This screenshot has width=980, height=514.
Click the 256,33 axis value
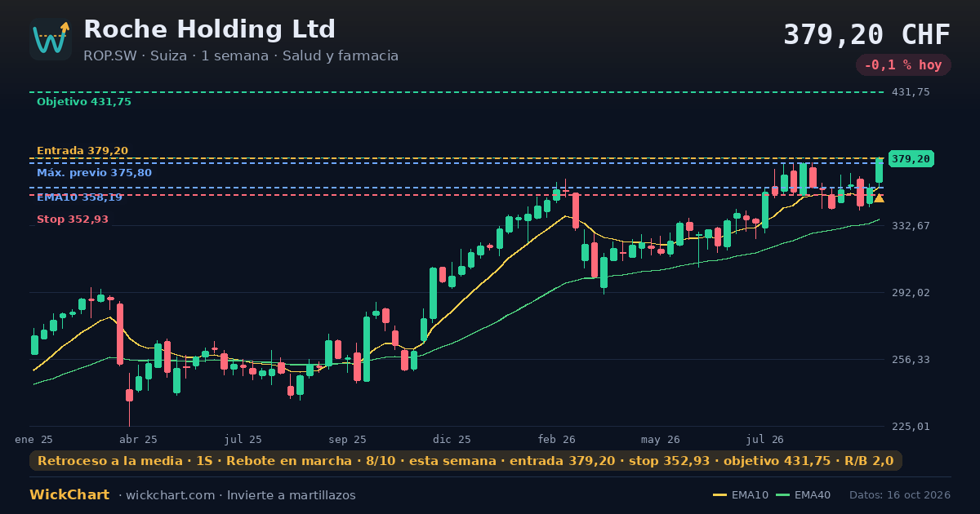(x=911, y=359)
